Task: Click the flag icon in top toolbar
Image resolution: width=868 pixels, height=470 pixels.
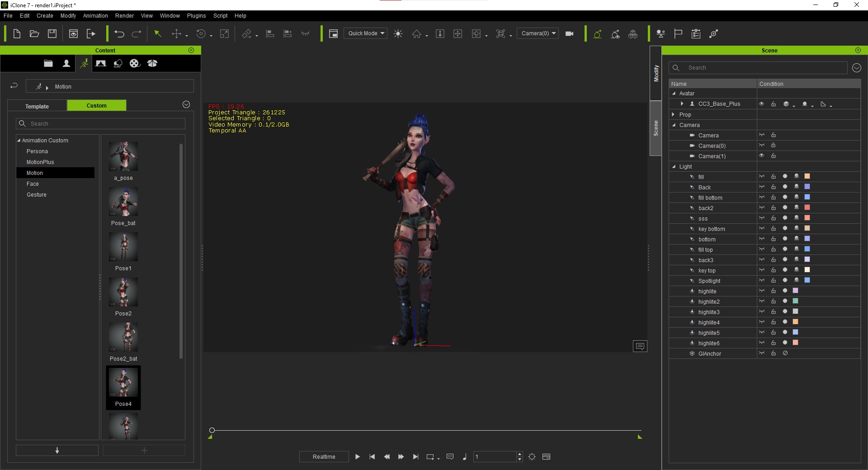Action: [678, 33]
